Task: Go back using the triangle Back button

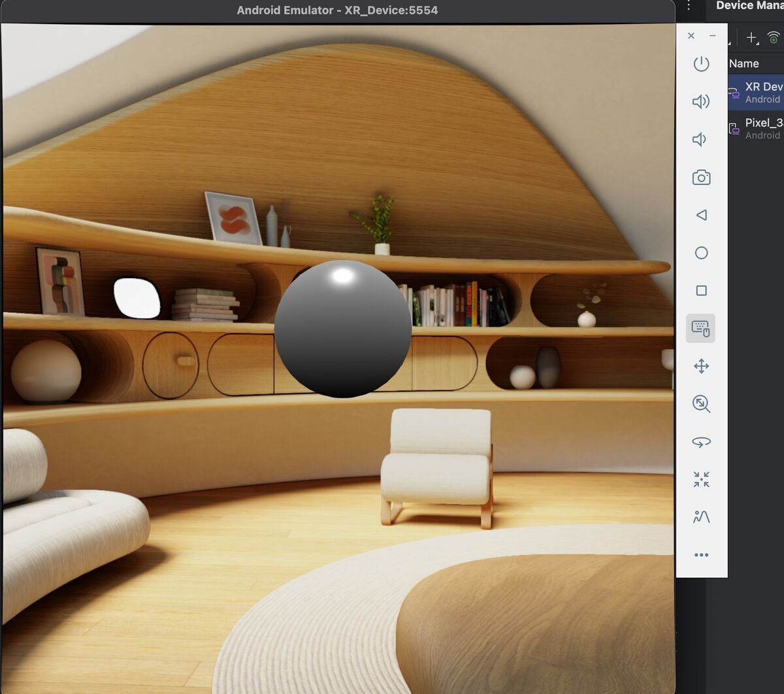Action: click(701, 215)
